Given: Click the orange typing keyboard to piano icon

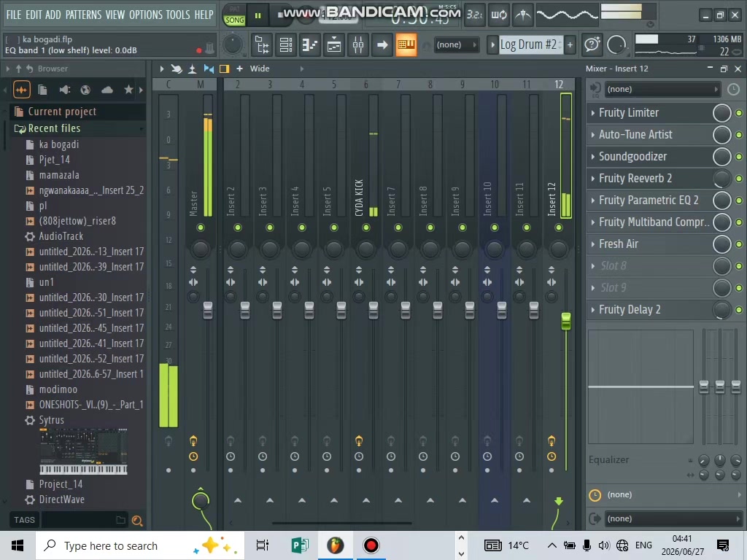Looking at the screenshot, I should [406, 44].
